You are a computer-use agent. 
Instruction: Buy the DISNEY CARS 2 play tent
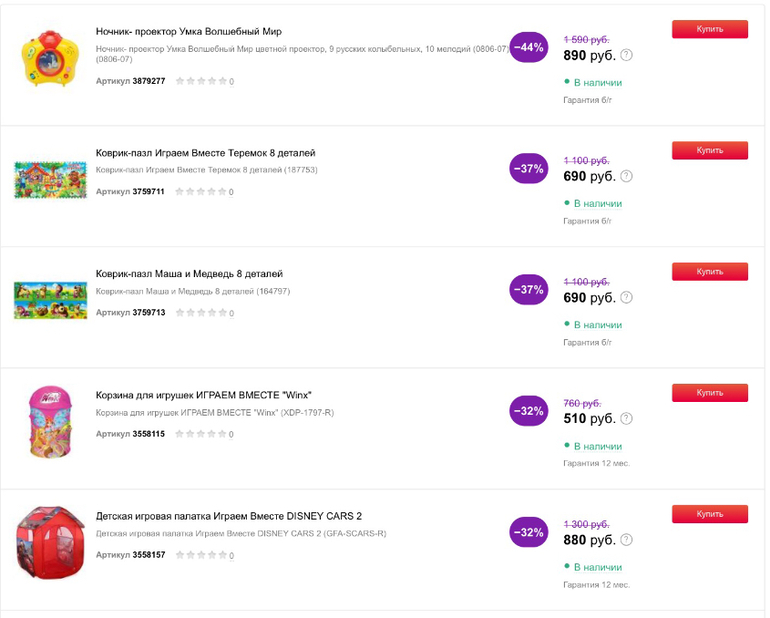coord(709,514)
